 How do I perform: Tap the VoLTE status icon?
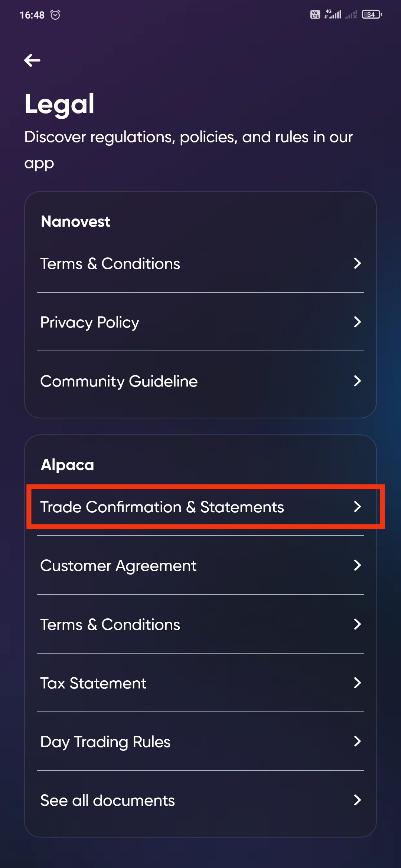[315, 15]
